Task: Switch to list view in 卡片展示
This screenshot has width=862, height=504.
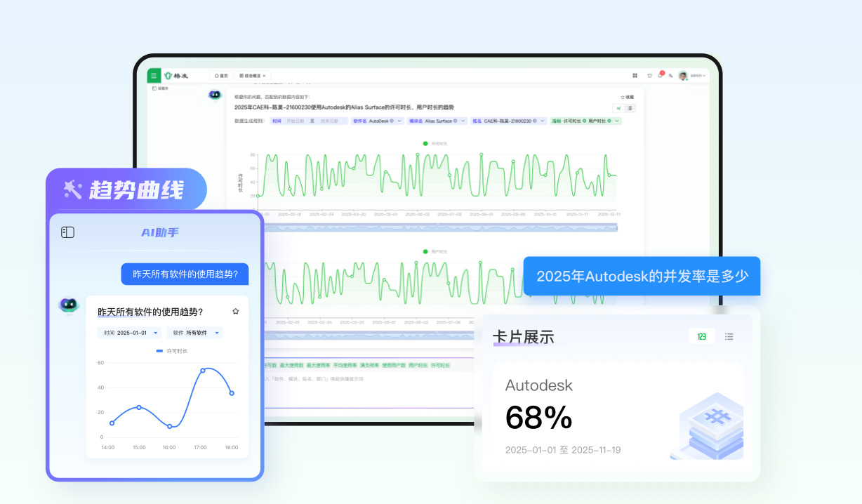Action: click(729, 337)
